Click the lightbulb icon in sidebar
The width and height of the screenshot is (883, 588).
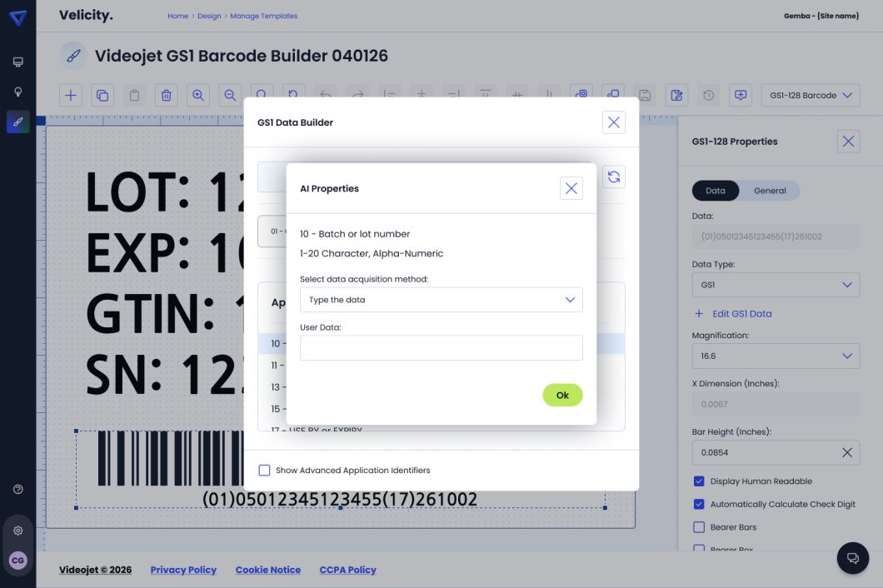coord(18,92)
